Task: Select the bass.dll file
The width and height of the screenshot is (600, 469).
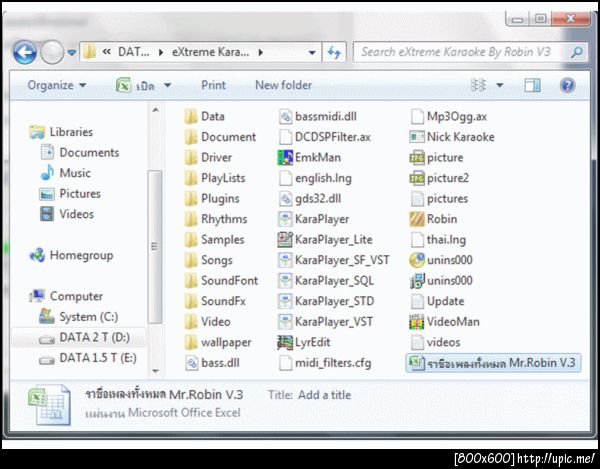Action: click(x=213, y=363)
